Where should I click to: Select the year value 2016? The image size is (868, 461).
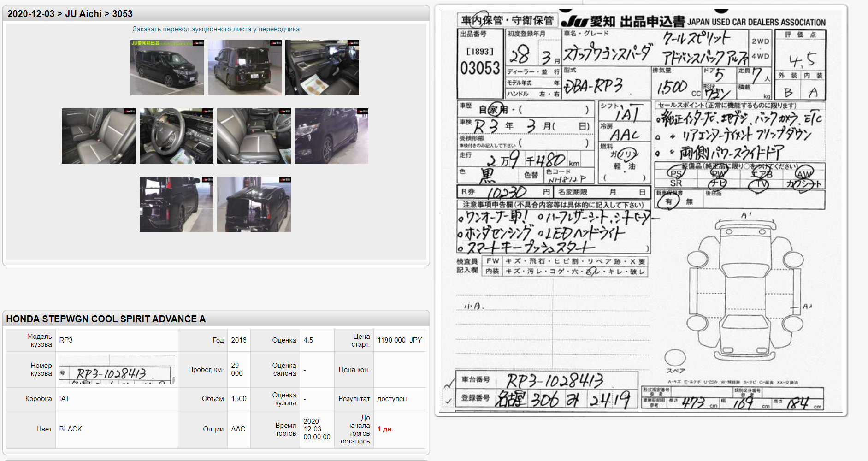click(x=239, y=340)
